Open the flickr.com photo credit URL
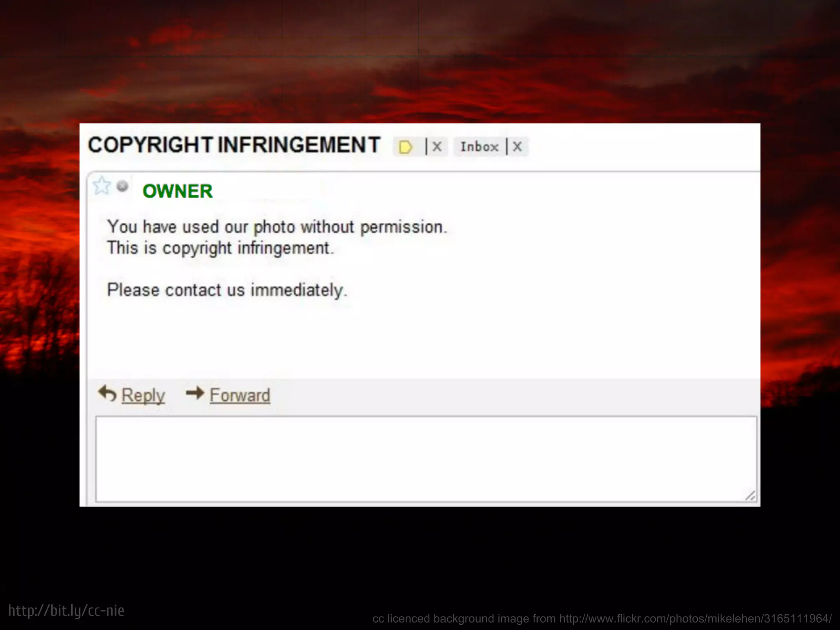Screen dimensions: 840x630 coord(695,619)
